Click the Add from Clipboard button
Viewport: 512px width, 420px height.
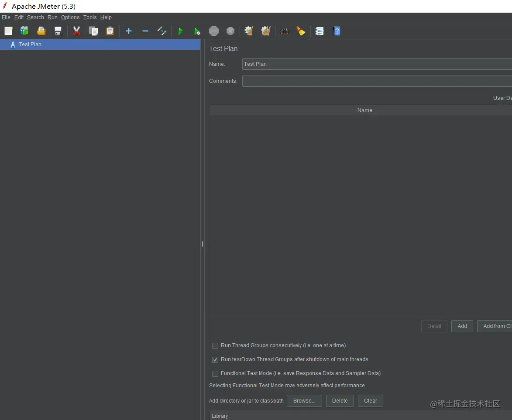(495, 326)
